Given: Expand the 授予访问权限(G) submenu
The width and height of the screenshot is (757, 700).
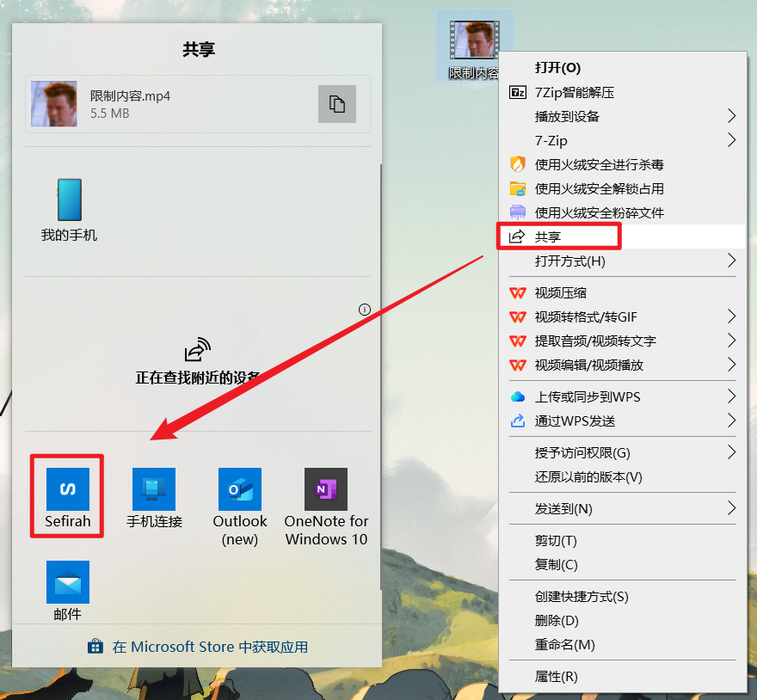Looking at the screenshot, I should click(x=622, y=453).
